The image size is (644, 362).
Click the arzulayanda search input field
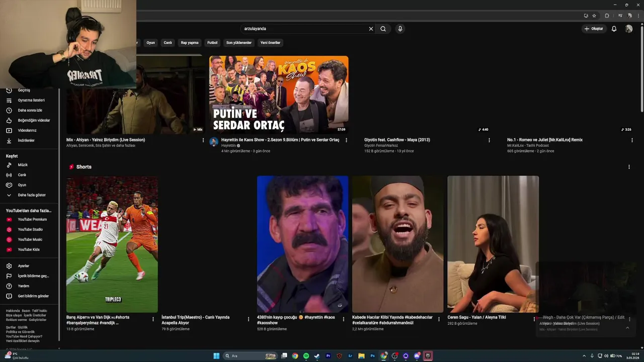(304, 29)
